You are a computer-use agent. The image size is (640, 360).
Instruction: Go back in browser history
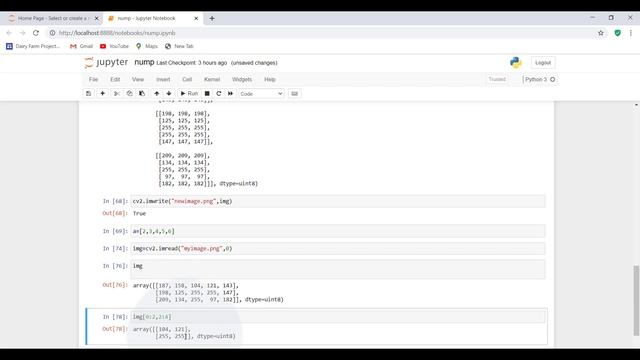pyautogui.click(x=9, y=33)
